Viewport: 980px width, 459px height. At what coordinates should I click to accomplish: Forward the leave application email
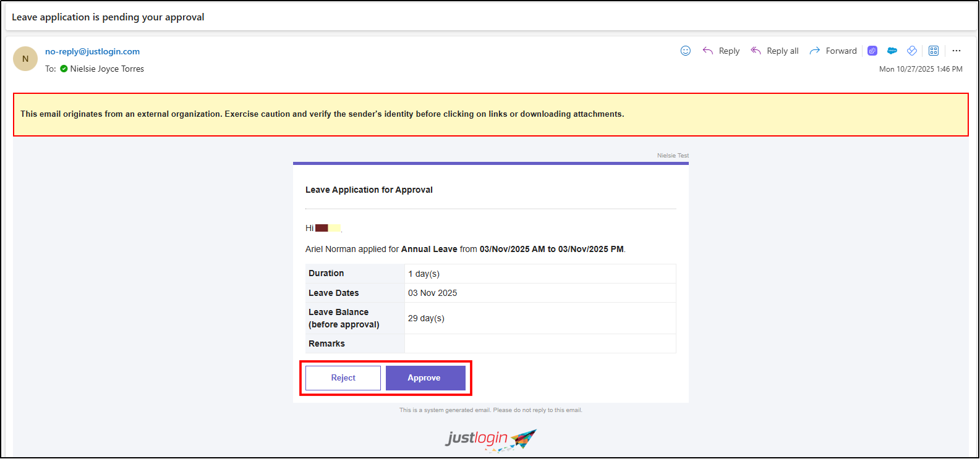(x=833, y=51)
